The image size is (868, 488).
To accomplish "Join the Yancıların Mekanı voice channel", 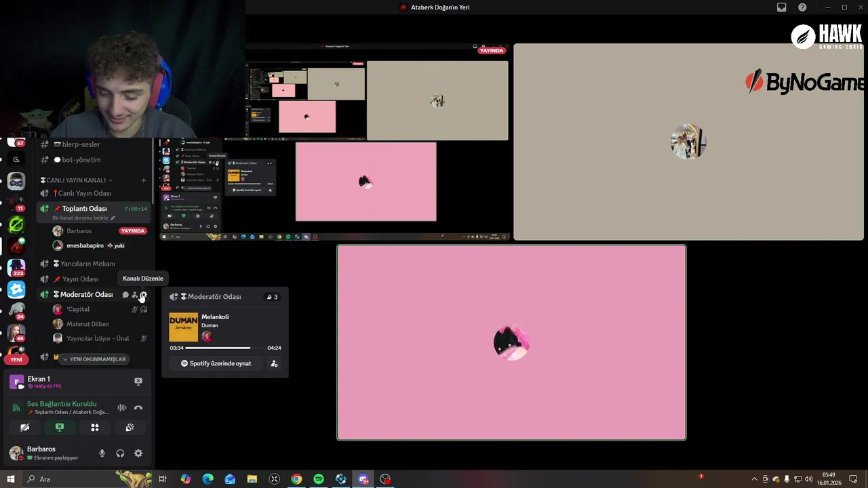I will point(94,264).
